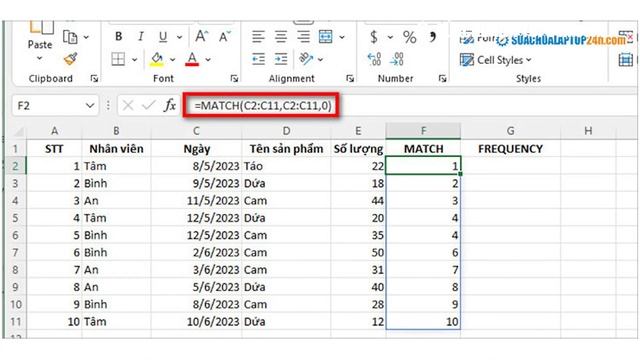640x360 pixels.
Task: Align text left
Action: point(258,37)
